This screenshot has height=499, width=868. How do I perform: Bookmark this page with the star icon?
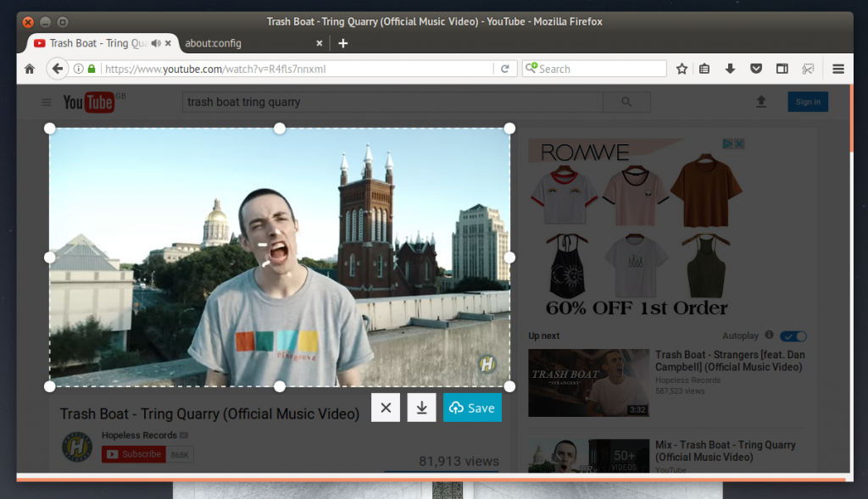pyautogui.click(x=682, y=69)
